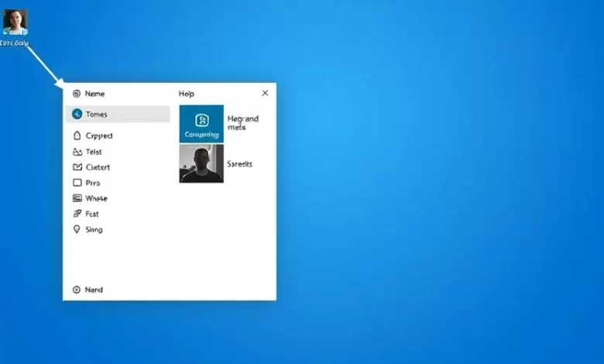Click the Nend circle icon at bottom
This screenshot has width=604, height=364.
(77, 290)
